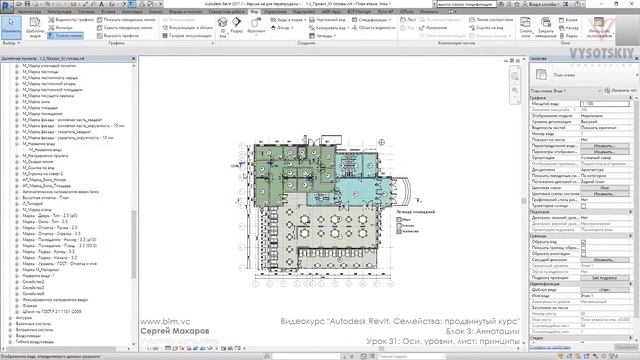Create a Section (Разрез) view
Image resolution: width=640 pixels, height=360 pixels.
click(x=237, y=25)
